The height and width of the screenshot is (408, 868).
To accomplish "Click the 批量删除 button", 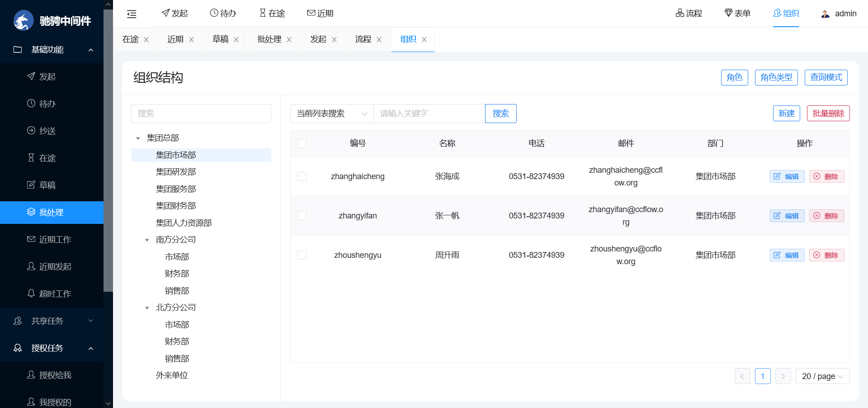I will coord(828,113).
